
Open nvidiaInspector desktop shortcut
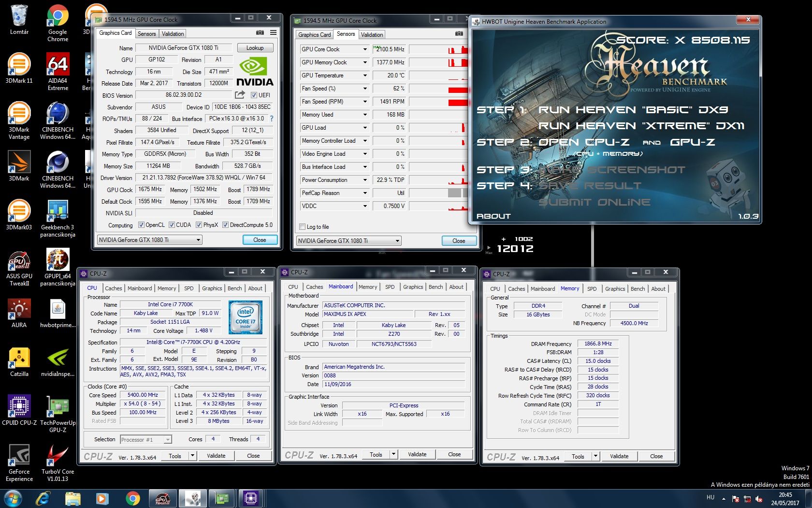coord(58,361)
